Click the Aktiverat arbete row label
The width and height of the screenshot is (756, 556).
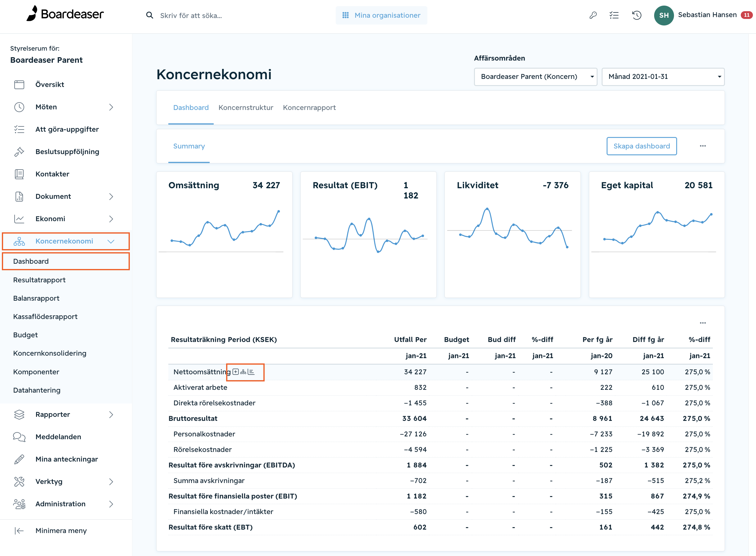[200, 387]
